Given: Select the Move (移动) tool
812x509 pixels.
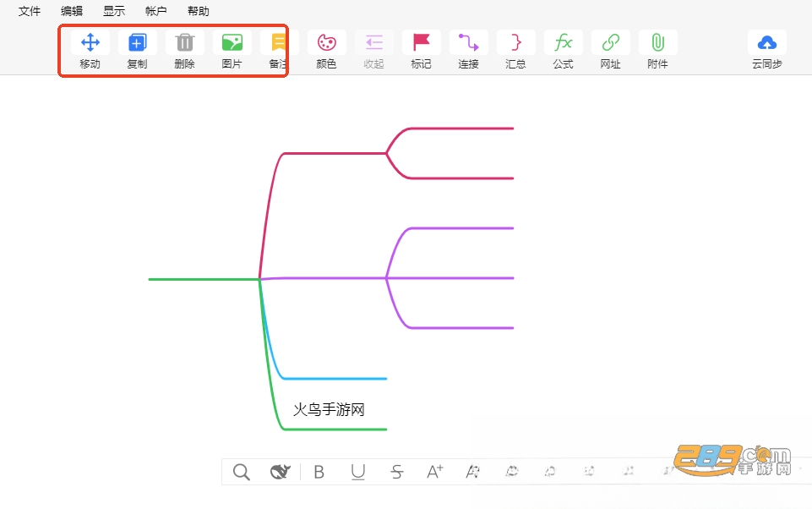Looking at the screenshot, I should click(x=90, y=42).
